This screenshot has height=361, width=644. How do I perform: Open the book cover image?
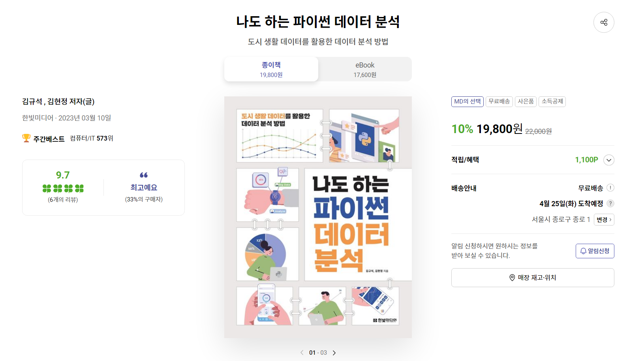(x=318, y=217)
